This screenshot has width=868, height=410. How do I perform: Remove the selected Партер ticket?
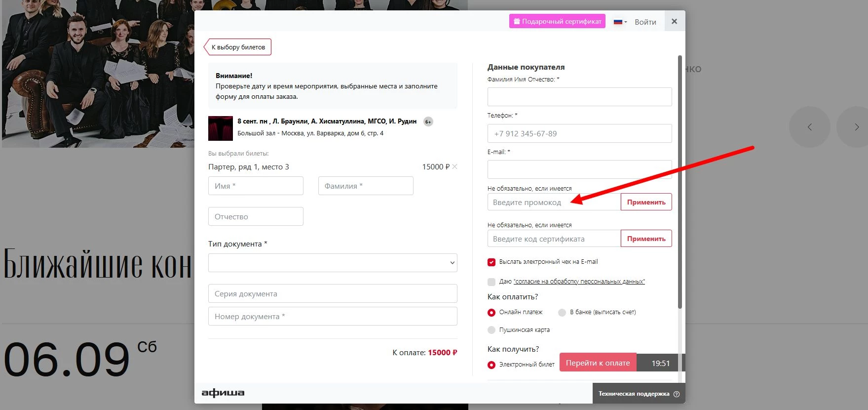point(454,167)
